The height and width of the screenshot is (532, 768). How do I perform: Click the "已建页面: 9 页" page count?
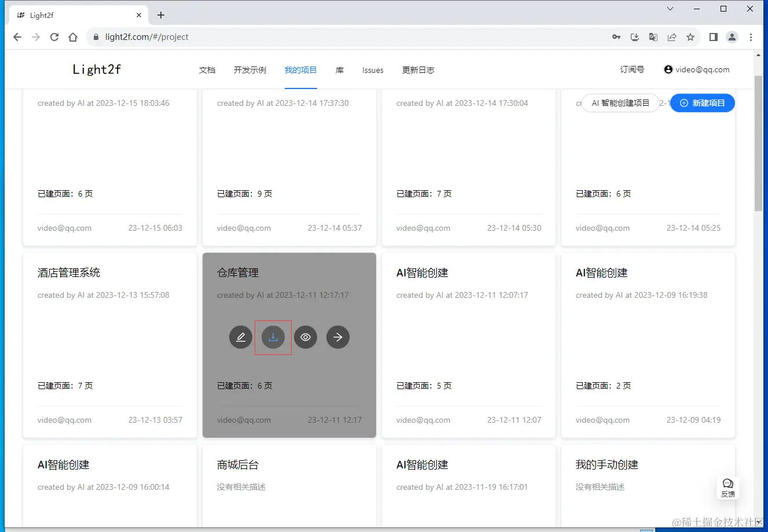245,194
